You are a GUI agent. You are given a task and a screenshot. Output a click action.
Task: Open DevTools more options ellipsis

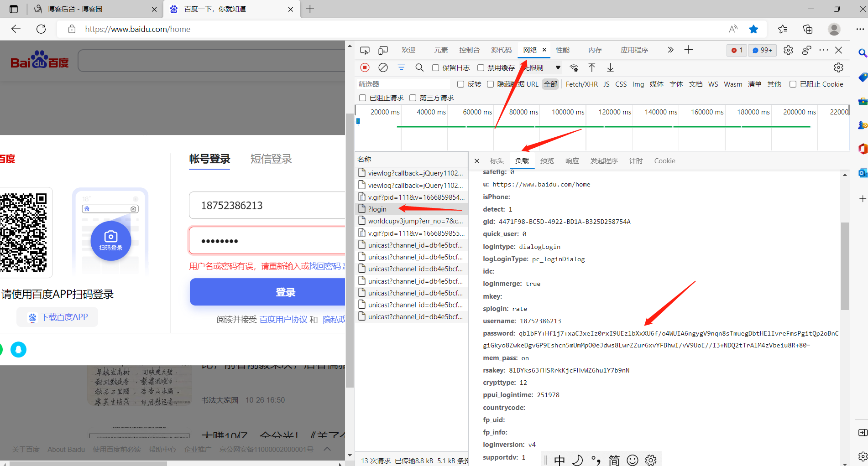click(x=824, y=50)
